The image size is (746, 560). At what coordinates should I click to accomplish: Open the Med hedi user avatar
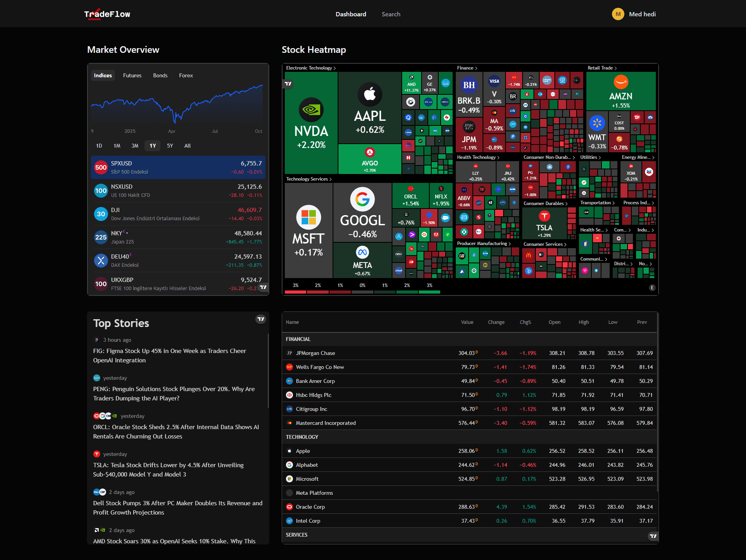(618, 14)
